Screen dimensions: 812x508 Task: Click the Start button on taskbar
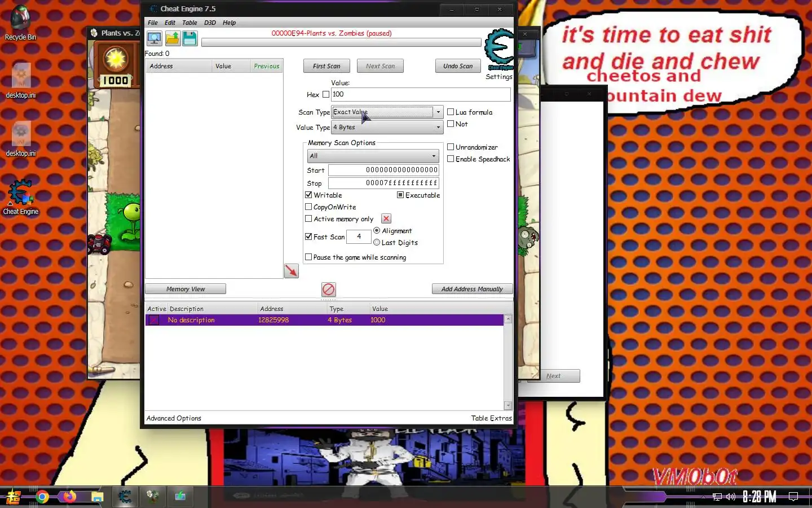pos(14,497)
